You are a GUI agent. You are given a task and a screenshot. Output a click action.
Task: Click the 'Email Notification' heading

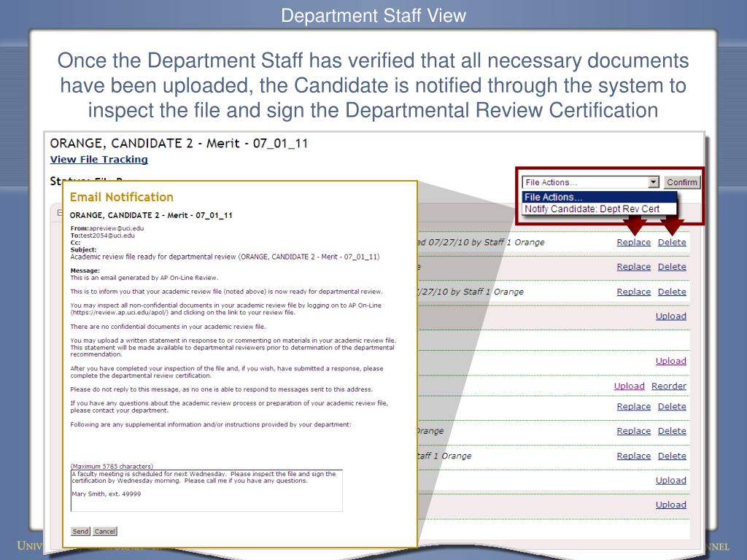pos(122,197)
